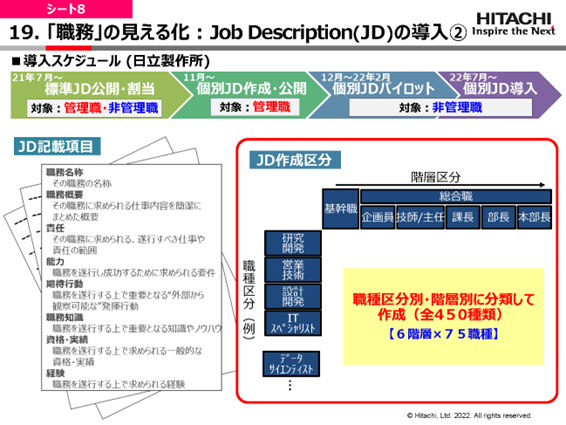
Task: Select the 基幹職 box
Action: 340,209
